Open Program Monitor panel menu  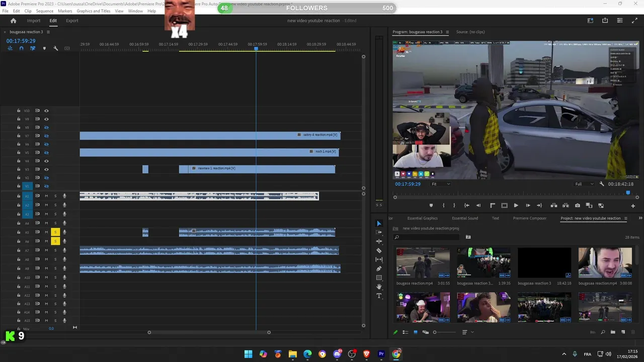click(x=447, y=32)
